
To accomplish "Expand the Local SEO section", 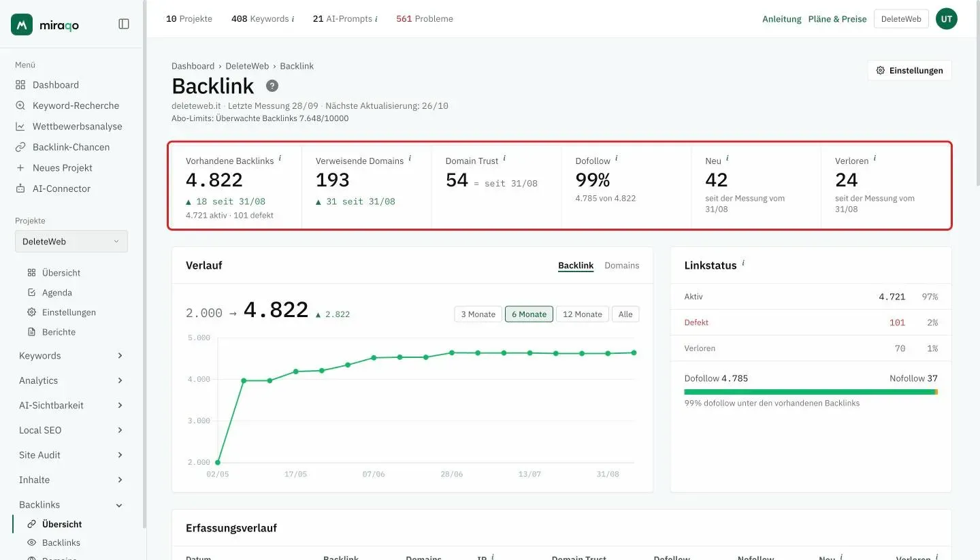I will coord(71,430).
